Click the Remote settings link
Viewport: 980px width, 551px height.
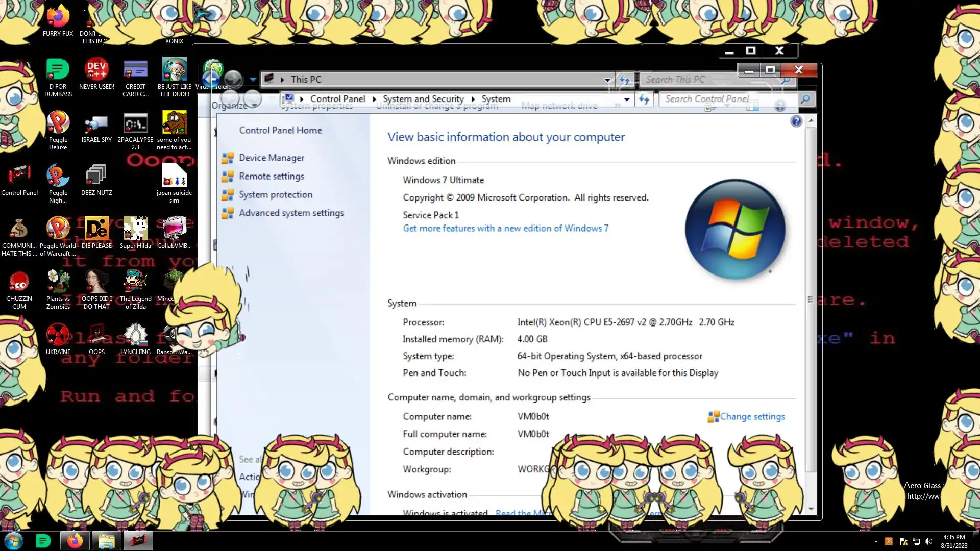click(x=271, y=177)
